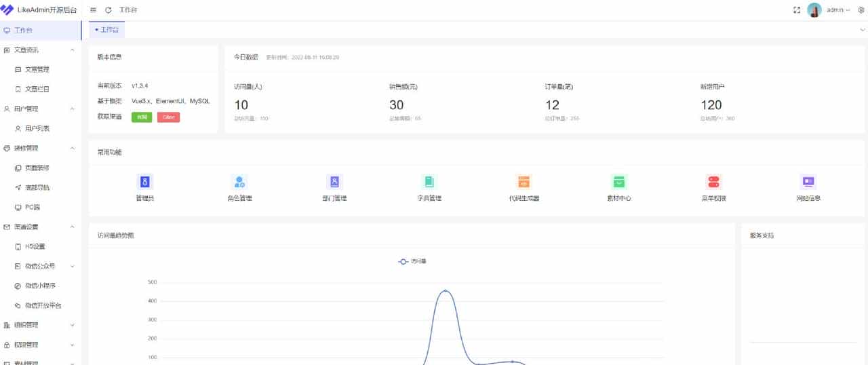Click the refresh icon in the header
The image size is (868, 365).
pyautogui.click(x=108, y=10)
